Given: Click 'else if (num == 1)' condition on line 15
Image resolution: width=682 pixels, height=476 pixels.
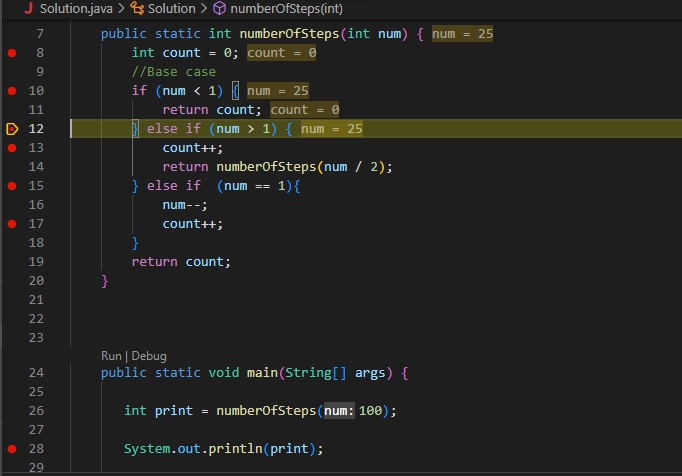Looking at the screenshot, I should (223, 186).
